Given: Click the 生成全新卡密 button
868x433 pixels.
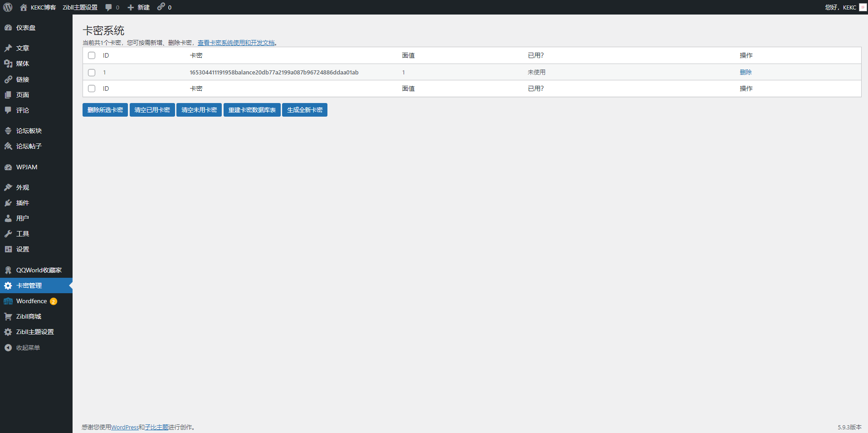Looking at the screenshot, I should 305,110.
